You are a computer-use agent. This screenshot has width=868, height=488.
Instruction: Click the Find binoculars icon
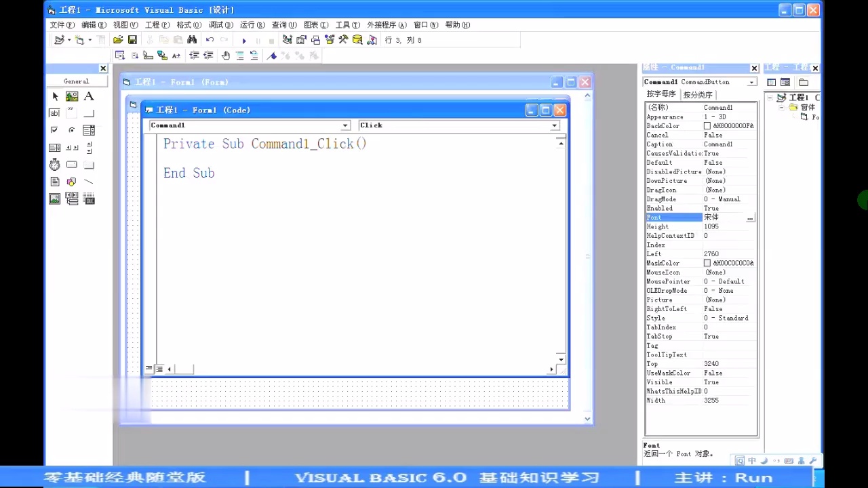(192, 40)
